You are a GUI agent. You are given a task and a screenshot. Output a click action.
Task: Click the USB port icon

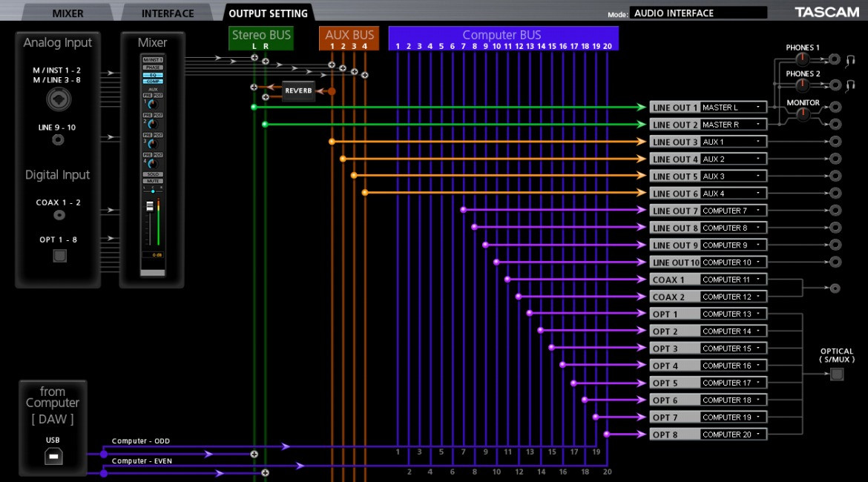coord(53,455)
